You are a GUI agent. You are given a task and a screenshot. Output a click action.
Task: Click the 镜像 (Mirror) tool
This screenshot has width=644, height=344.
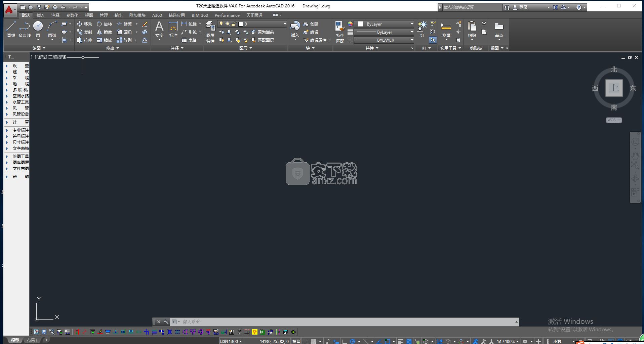click(104, 32)
